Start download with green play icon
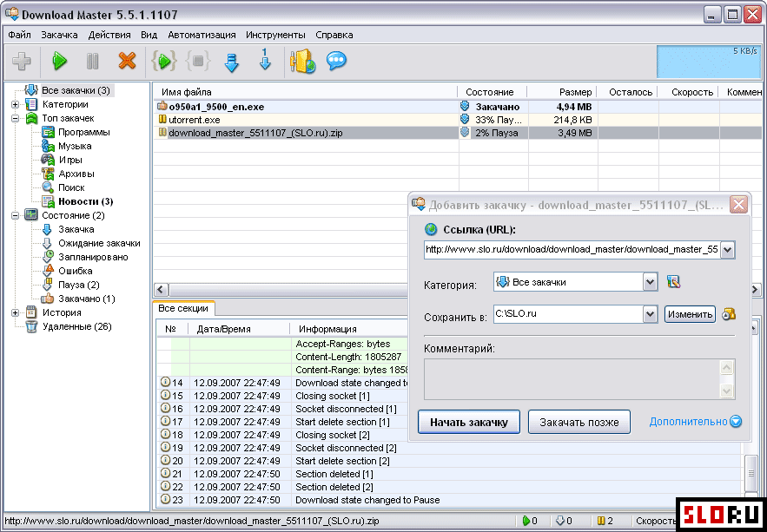767x532 pixels. pos(60,61)
